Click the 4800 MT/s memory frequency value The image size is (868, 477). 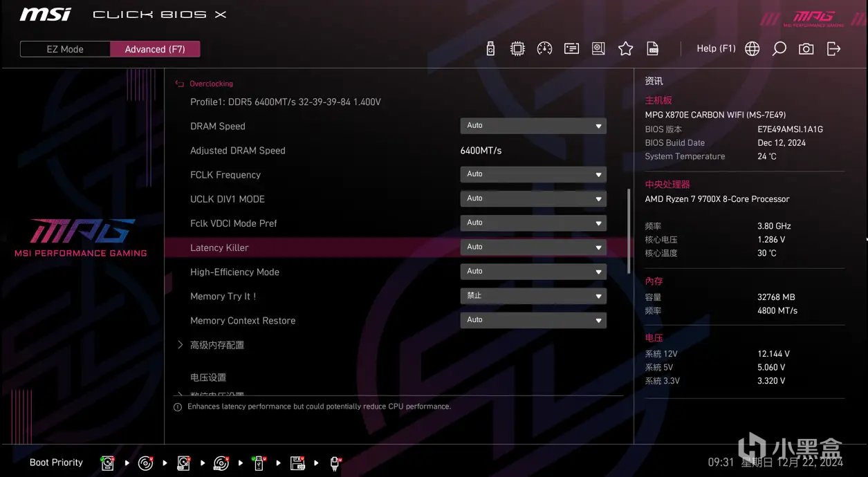click(777, 311)
